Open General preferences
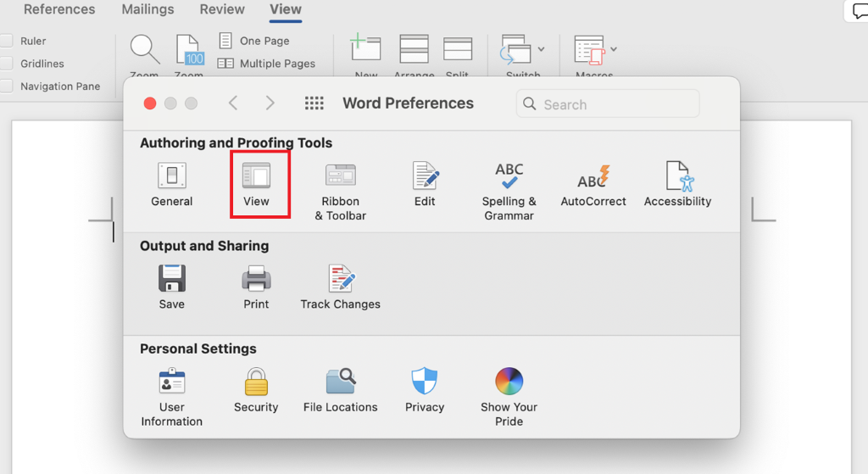 [x=171, y=185]
